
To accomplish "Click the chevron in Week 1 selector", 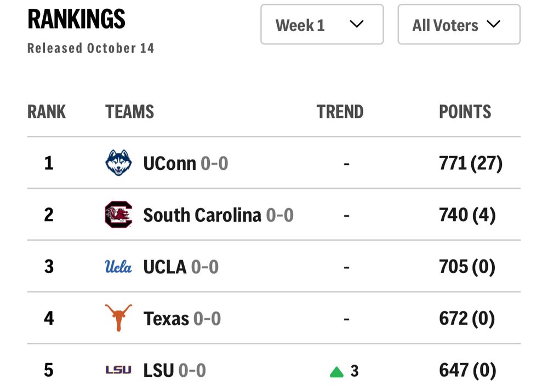I will coord(357,24).
